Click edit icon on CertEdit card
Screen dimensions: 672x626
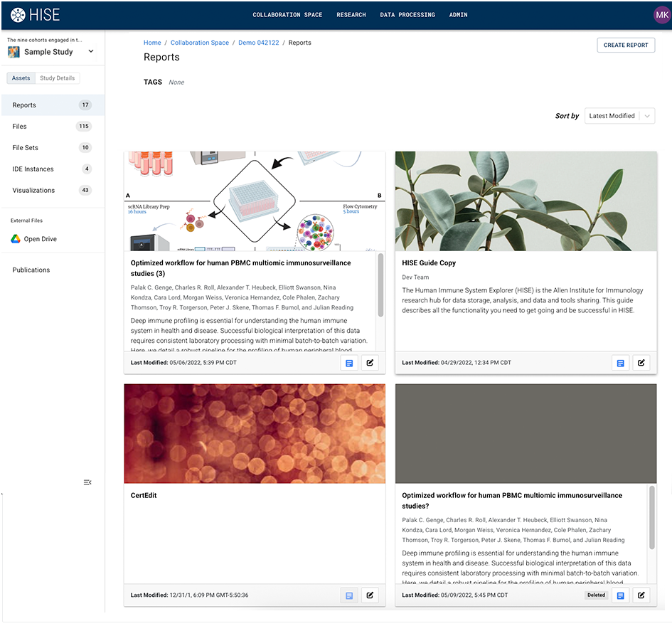click(x=370, y=595)
